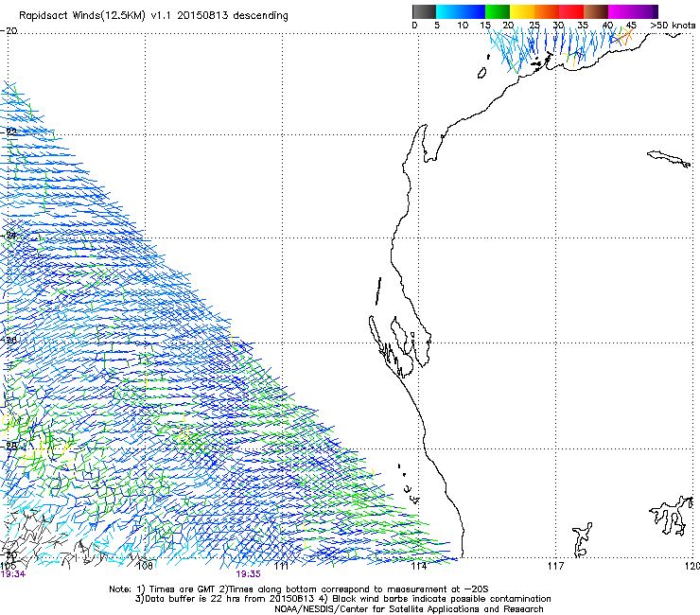Click the purple "19:34" time stamp
The width and height of the screenshot is (700, 615).
point(13,574)
